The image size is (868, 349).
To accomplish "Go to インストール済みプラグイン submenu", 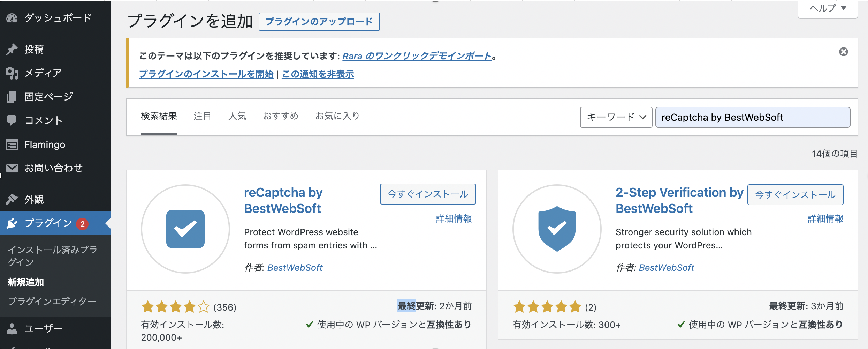I will (x=53, y=256).
